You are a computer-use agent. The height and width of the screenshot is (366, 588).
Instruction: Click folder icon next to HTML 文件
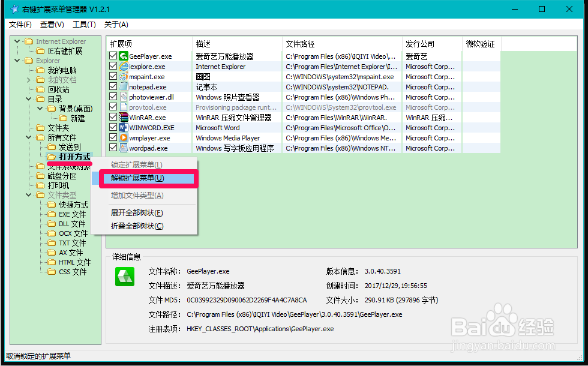pyautogui.click(x=52, y=262)
